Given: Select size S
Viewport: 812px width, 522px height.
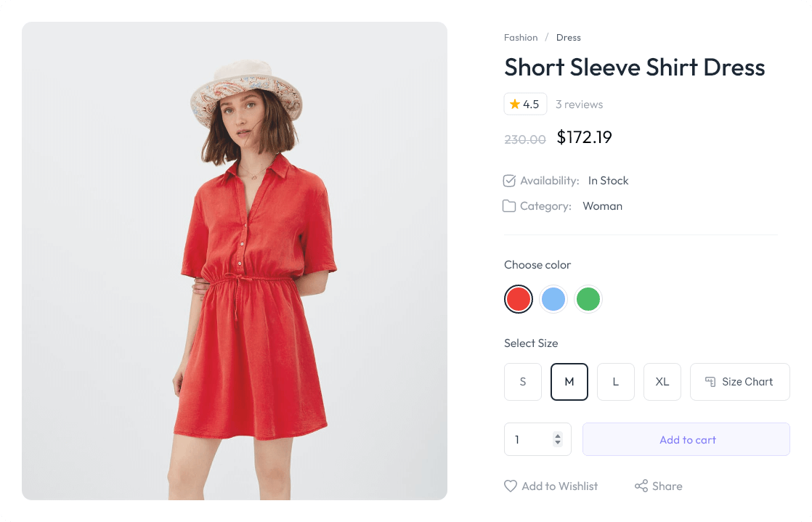Looking at the screenshot, I should (x=523, y=382).
